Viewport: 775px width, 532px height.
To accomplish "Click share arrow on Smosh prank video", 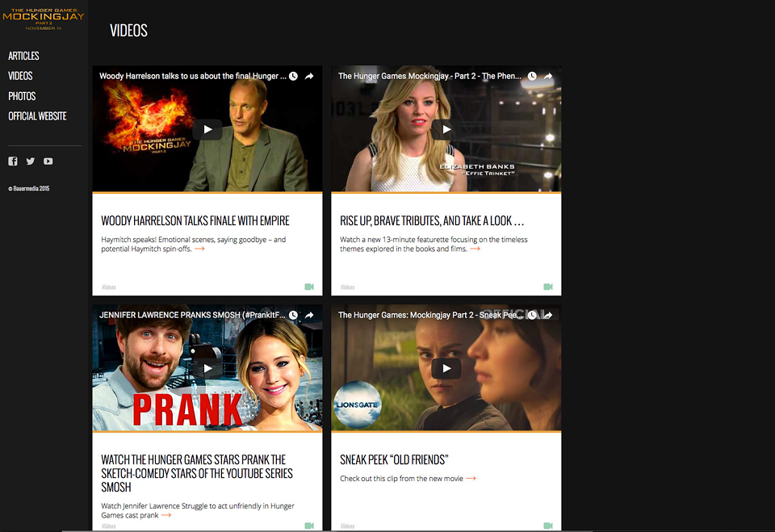I will tap(309, 315).
